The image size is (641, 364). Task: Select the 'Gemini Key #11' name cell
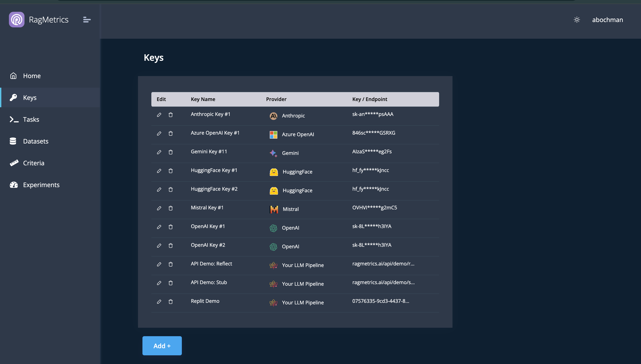(209, 152)
